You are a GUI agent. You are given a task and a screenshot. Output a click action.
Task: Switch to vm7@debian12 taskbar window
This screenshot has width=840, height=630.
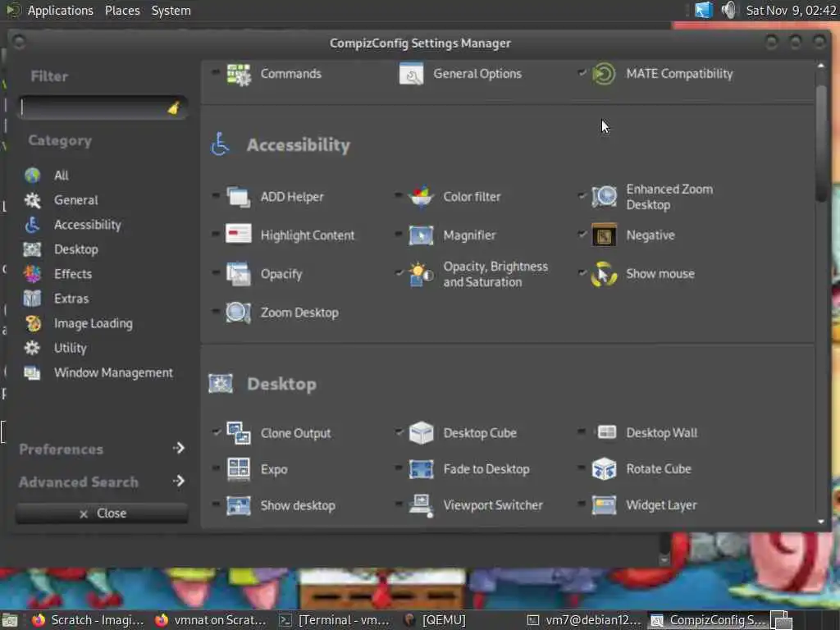584,620
